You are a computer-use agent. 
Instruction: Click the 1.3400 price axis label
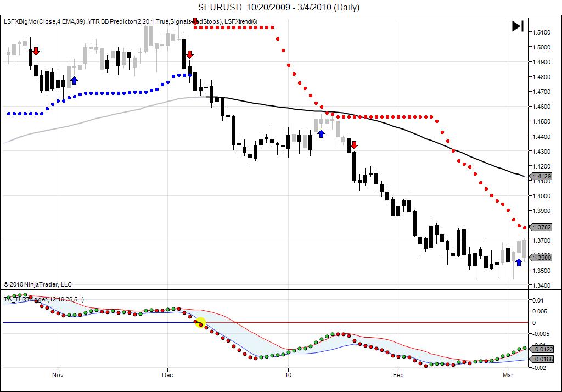click(x=542, y=285)
